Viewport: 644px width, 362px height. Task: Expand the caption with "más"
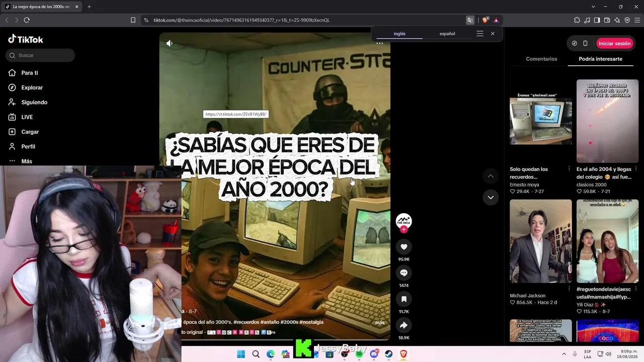(x=380, y=322)
